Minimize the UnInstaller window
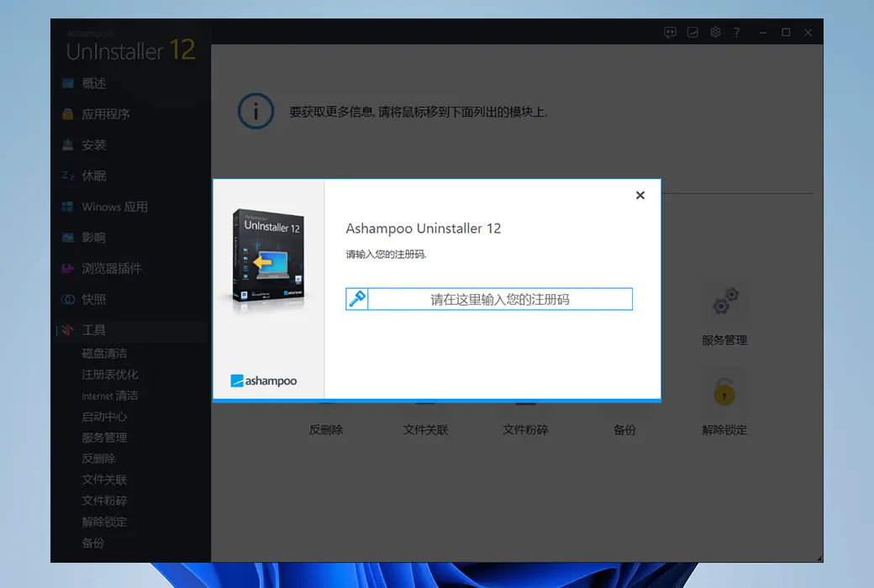Image resolution: width=874 pixels, height=588 pixels. [x=763, y=33]
